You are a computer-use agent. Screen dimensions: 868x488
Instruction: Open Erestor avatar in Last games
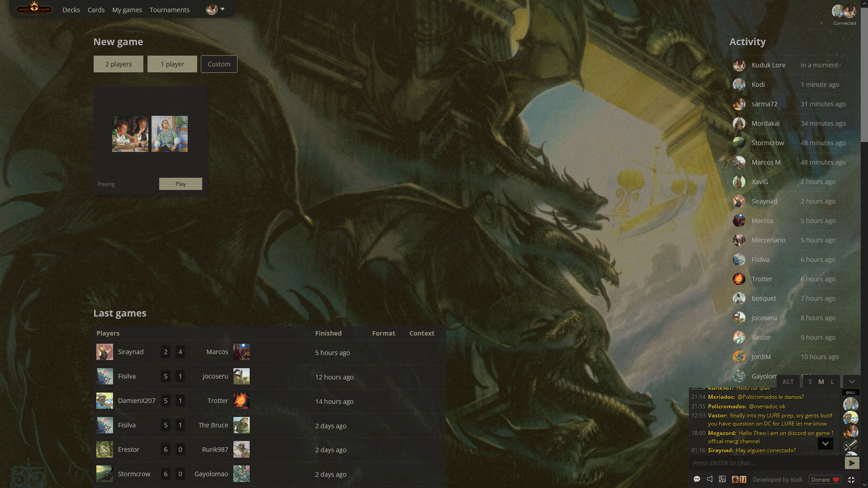(x=104, y=450)
